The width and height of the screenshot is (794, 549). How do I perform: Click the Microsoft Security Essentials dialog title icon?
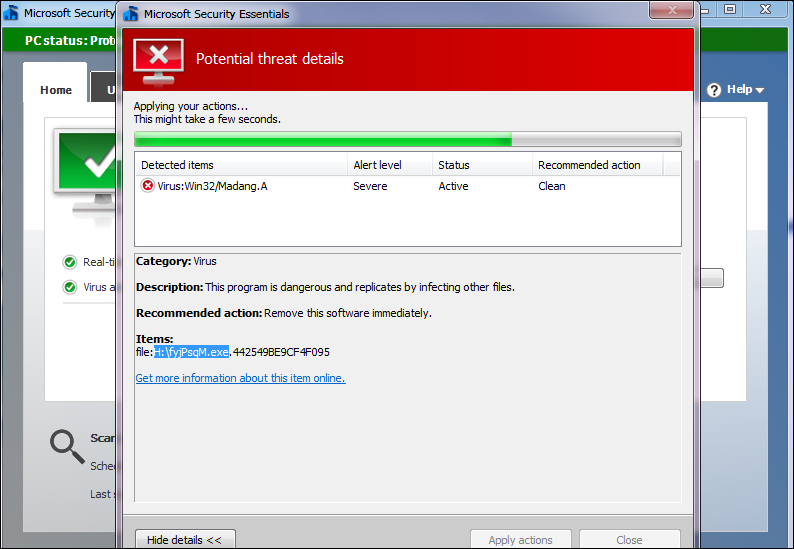click(131, 14)
